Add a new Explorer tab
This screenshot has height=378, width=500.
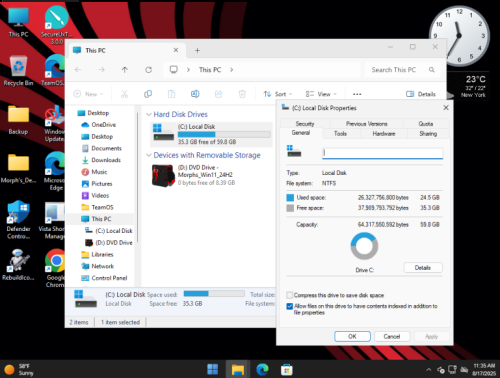click(197, 50)
